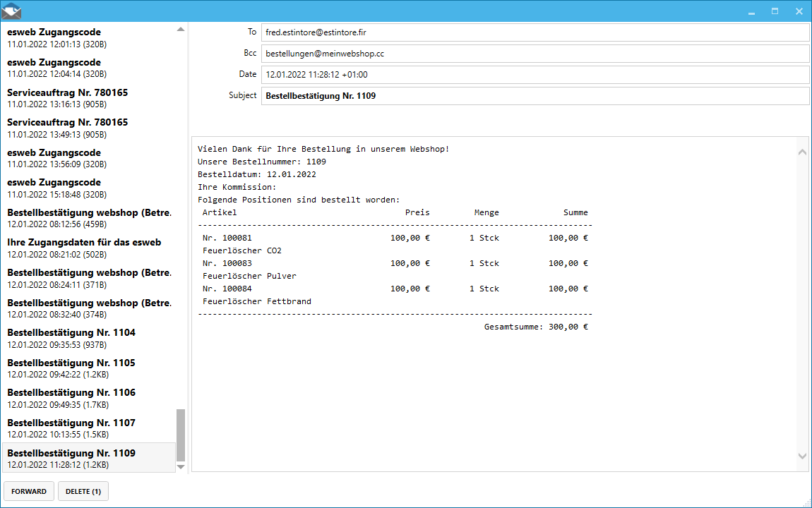Click the text 'Feuerlöscher Fettbrand'
Image resolution: width=812 pixels, height=508 pixels.
(x=257, y=301)
